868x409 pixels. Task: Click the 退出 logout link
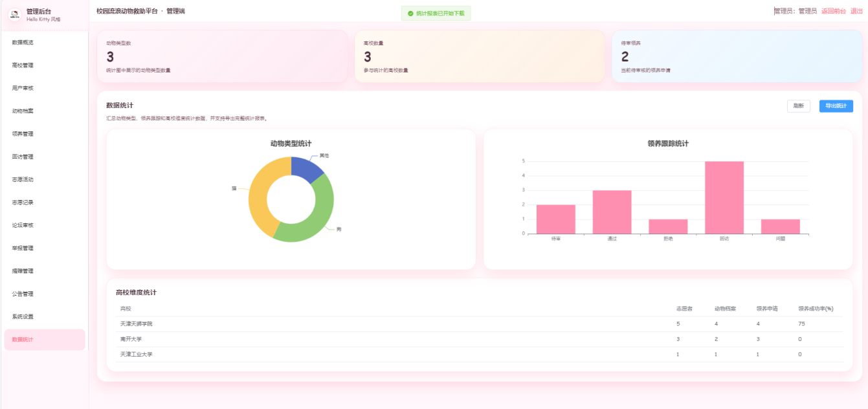point(856,11)
